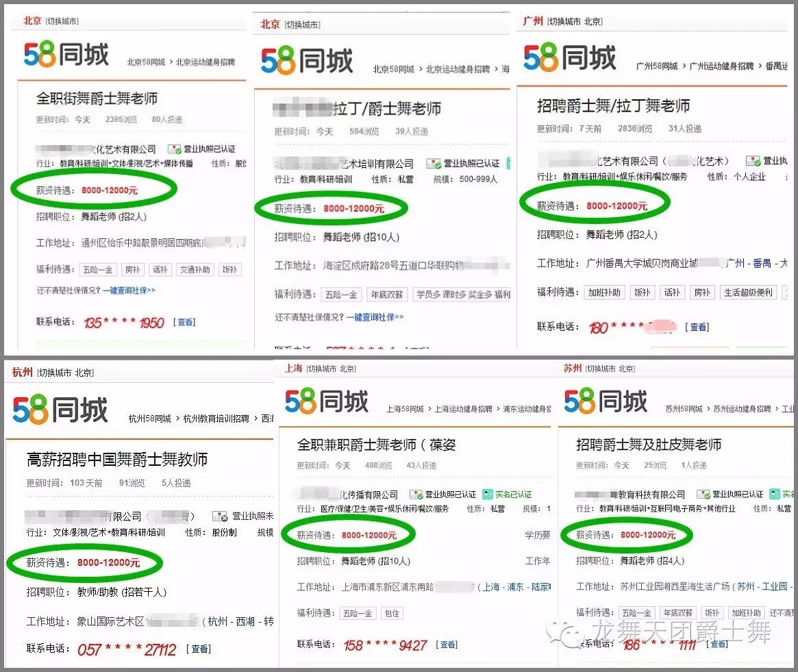Click the 营业执照已认证 badge icon in the Suzhou listing
The height and width of the screenshot is (672, 798).
coord(703,494)
